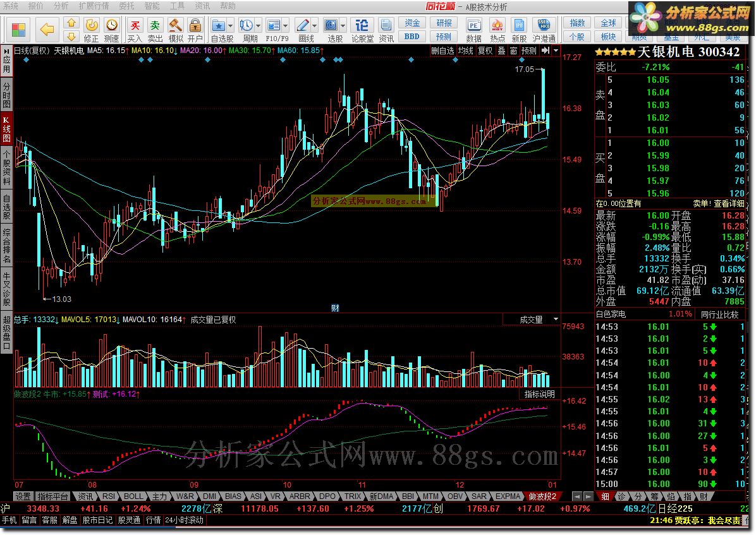This screenshot has height=535, width=756.
Task: Select the 分时图 sidebar tab
Action: [7, 95]
